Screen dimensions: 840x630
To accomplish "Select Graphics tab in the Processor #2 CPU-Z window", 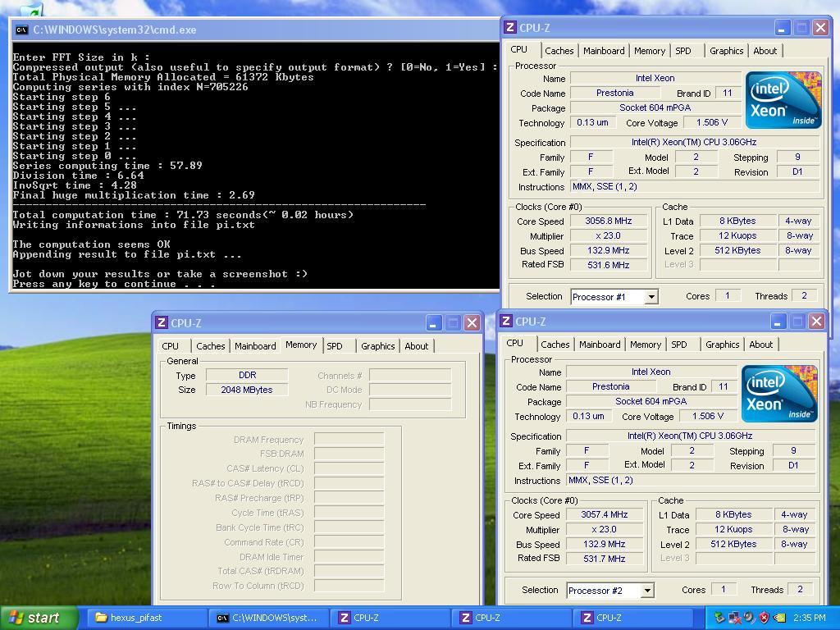I will [722, 345].
